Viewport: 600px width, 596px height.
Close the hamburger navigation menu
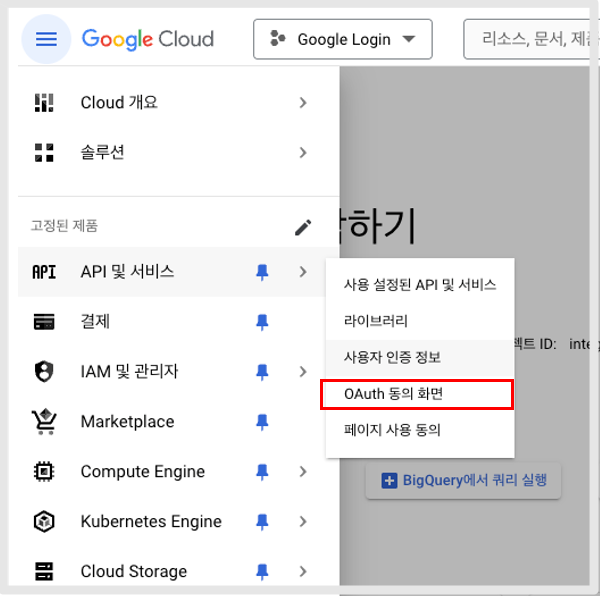click(x=46, y=39)
